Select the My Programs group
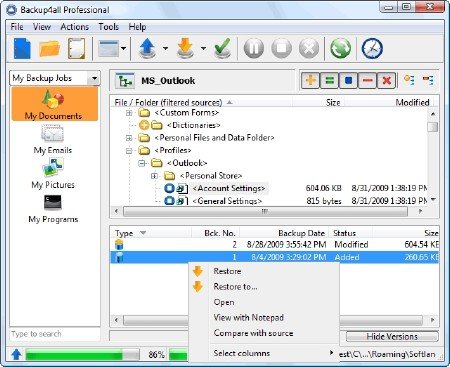The width and height of the screenshot is (450, 367). (x=53, y=209)
